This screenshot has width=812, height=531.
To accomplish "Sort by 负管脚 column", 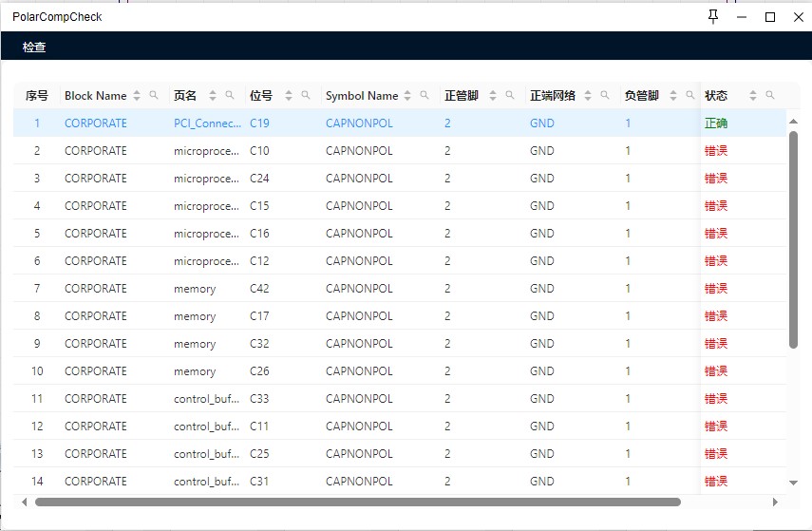I will click(x=673, y=95).
